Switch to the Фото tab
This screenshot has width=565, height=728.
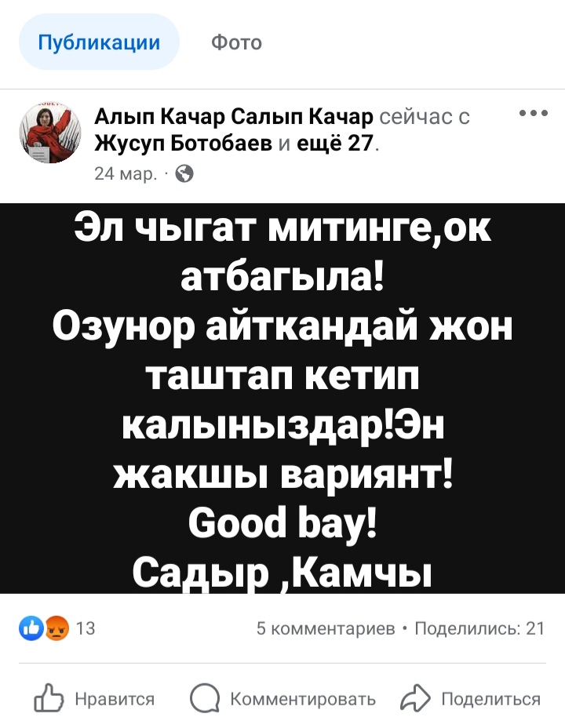pos(237,42)
